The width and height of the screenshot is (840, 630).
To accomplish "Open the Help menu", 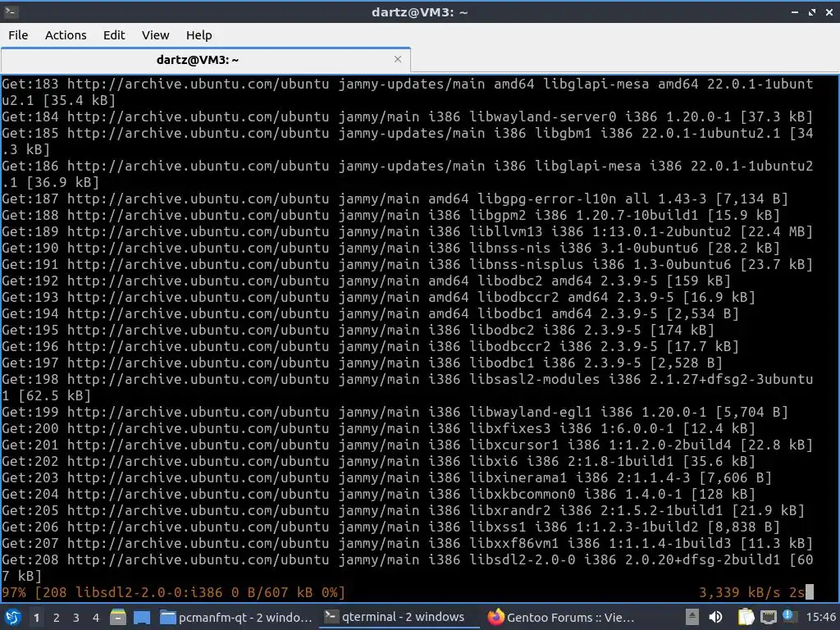I will coord(199,34).
